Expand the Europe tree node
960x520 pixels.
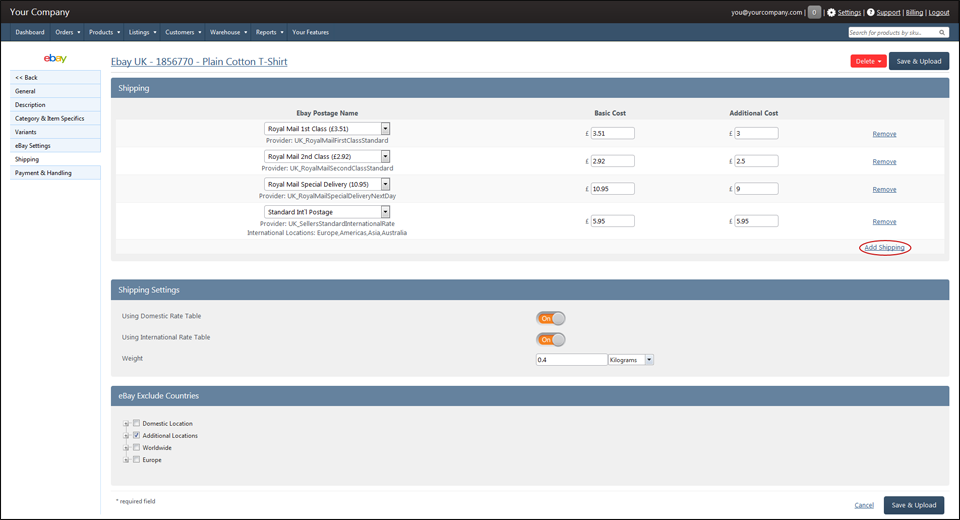(x=126, y=459)
